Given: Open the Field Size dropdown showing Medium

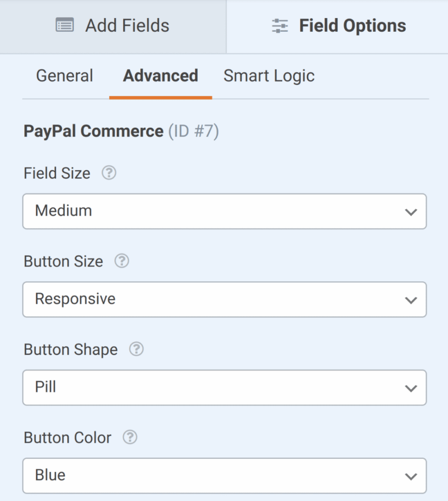Looking at the screenshot, I should 224,211.
